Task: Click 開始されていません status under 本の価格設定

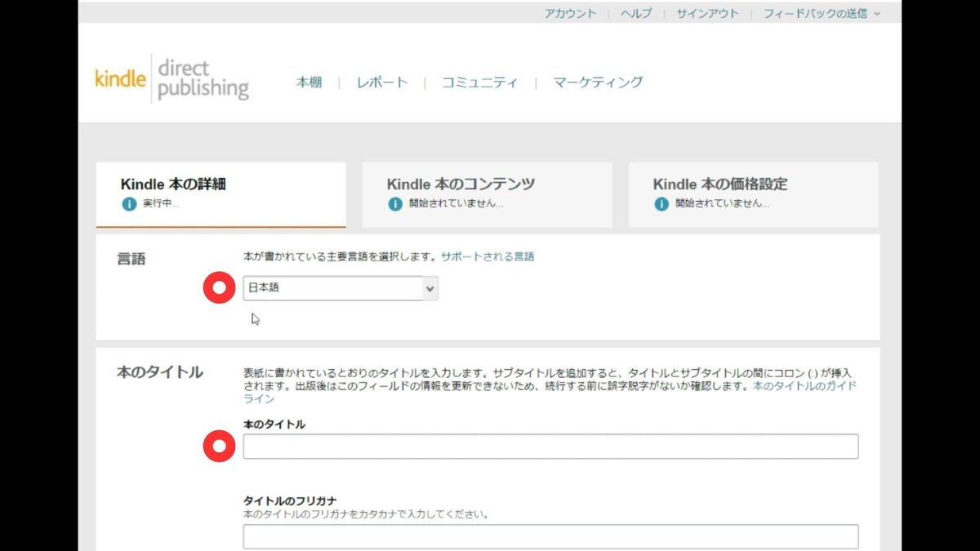Action: (x=722, y=203)
